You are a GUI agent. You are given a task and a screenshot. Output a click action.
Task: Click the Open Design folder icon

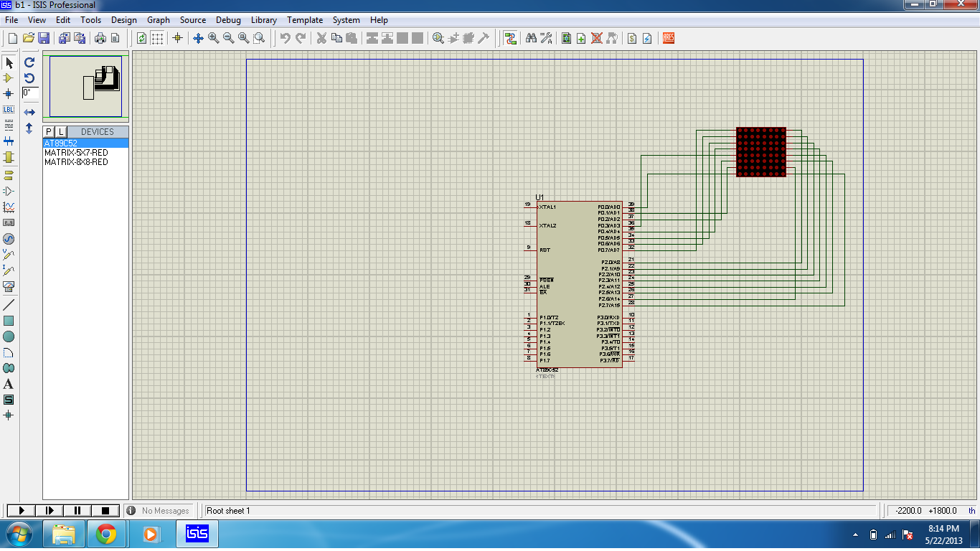click(29, 38)
